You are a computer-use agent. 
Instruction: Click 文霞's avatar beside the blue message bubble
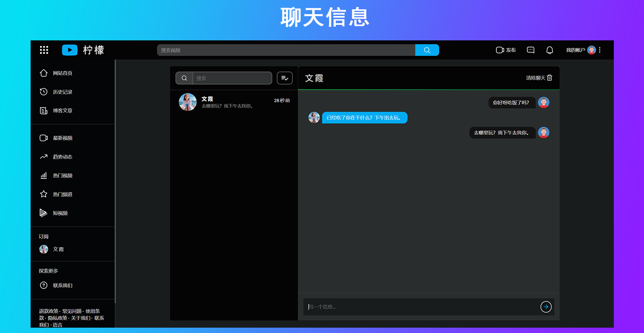pyautogui.click(x=314, y=118)
